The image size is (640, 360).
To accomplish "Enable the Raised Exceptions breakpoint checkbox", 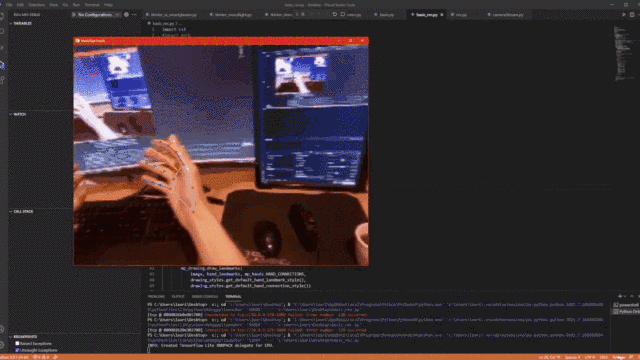I will [x=17, y=344].
